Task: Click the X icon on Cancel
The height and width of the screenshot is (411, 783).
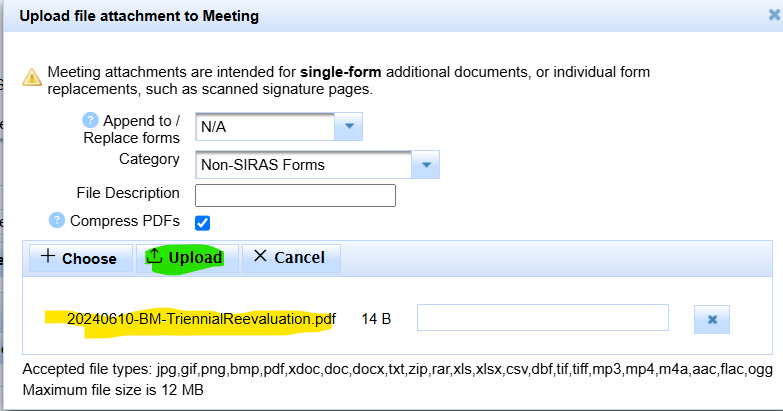Action: pyautogui.click(x=260, y=256)
